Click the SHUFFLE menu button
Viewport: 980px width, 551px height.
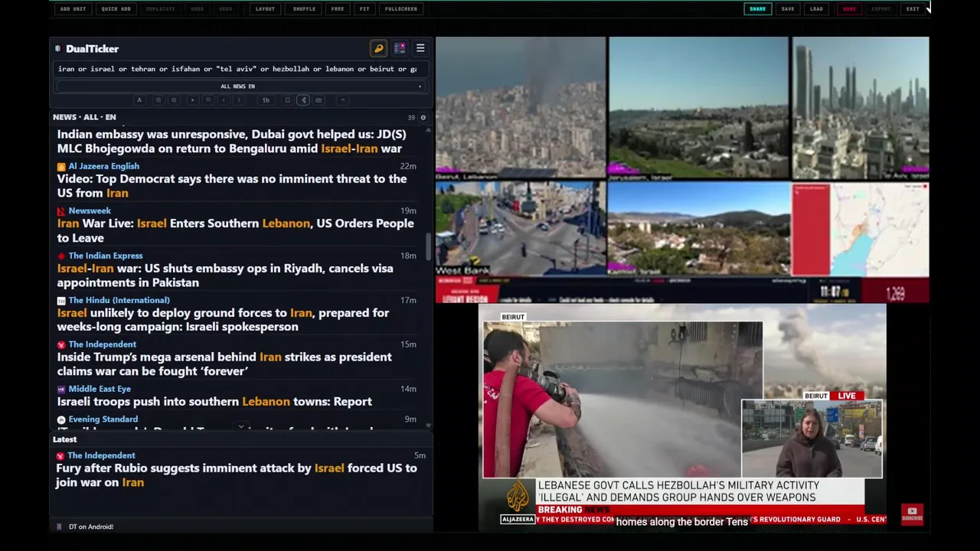[304, 8]
